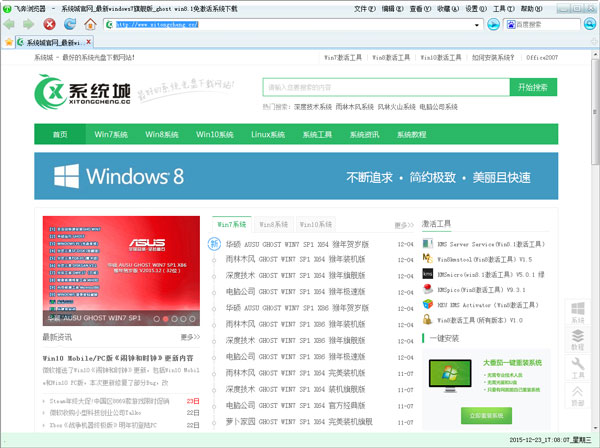Click the browser Forward arrow icon
Screen dimensions: 600x448
(28, 24)
